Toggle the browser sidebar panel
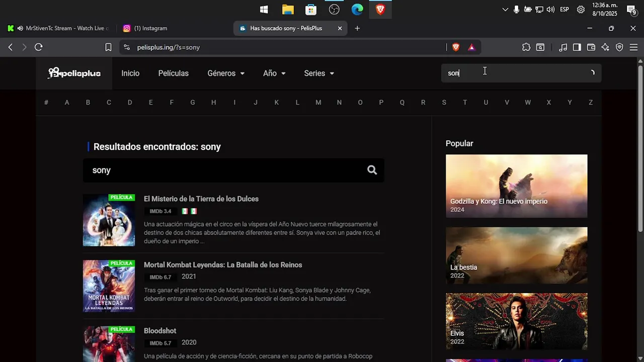This screenshot has width=644, height=362. pos(577,47)
